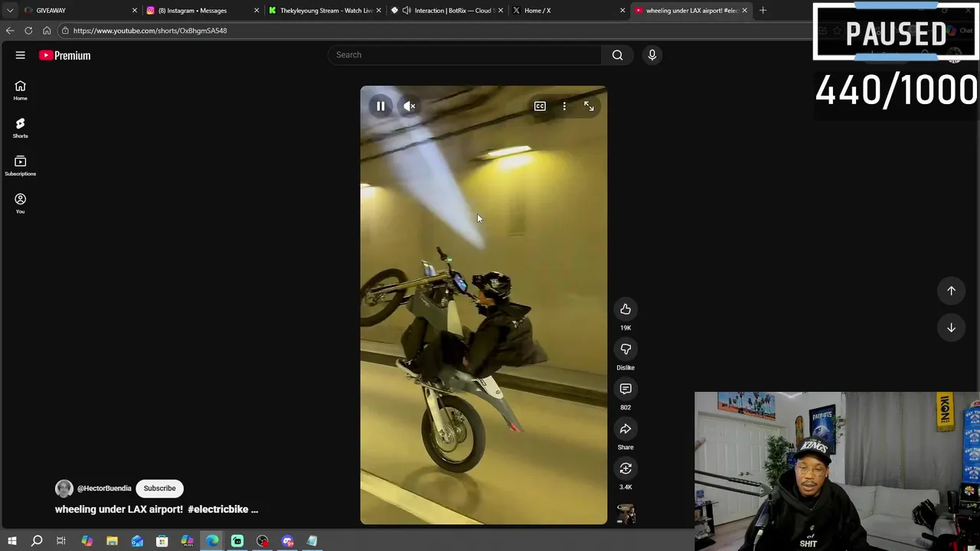Click the search magnifier button

coord(617,55)
